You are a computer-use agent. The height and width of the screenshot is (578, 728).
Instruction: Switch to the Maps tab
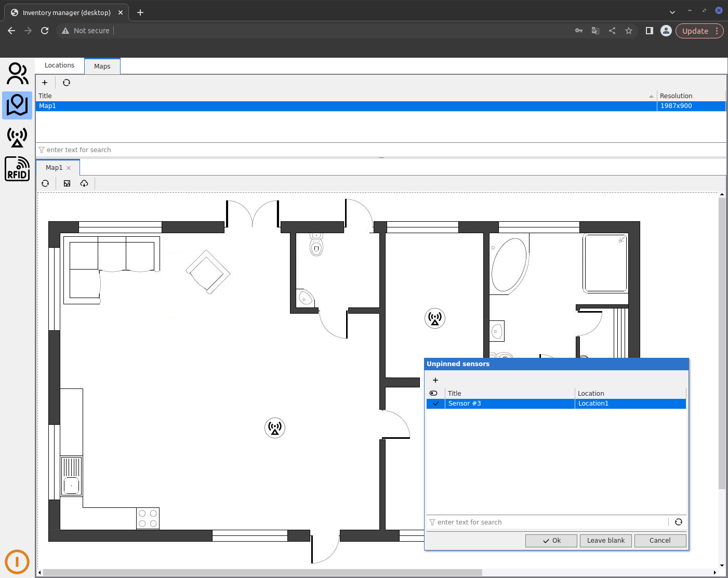coord(102,66)
